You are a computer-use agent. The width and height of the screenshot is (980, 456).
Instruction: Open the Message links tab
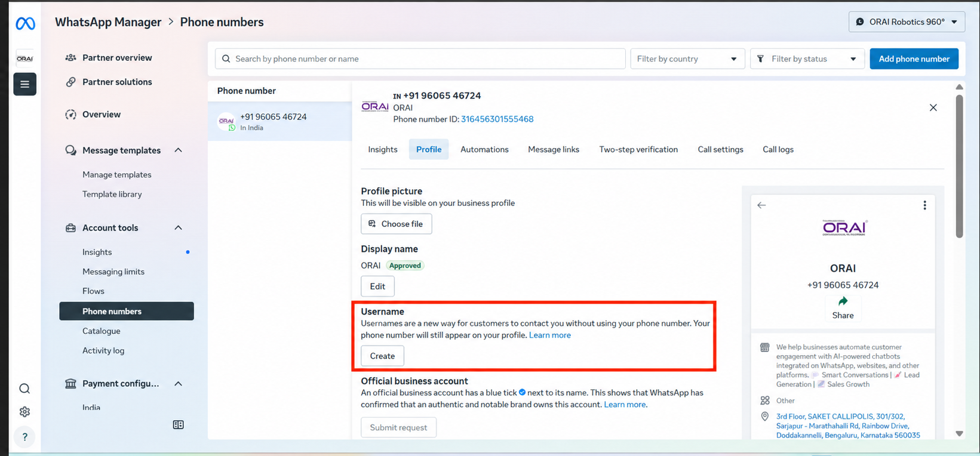pos(554,150)
